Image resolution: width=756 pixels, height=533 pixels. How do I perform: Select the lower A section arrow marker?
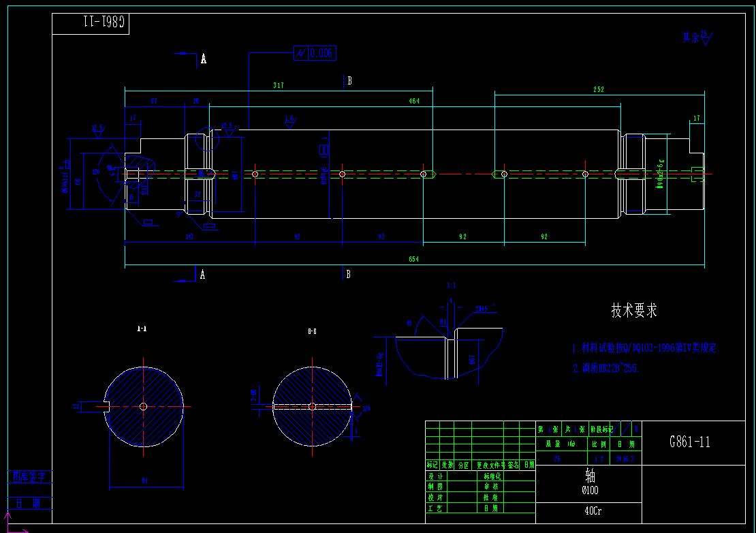190,274
